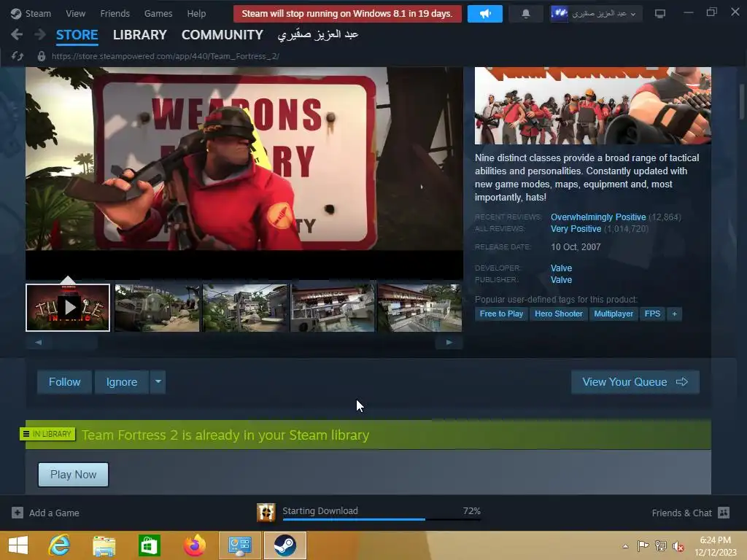Open the Help menu

click(x=196, y=13)
